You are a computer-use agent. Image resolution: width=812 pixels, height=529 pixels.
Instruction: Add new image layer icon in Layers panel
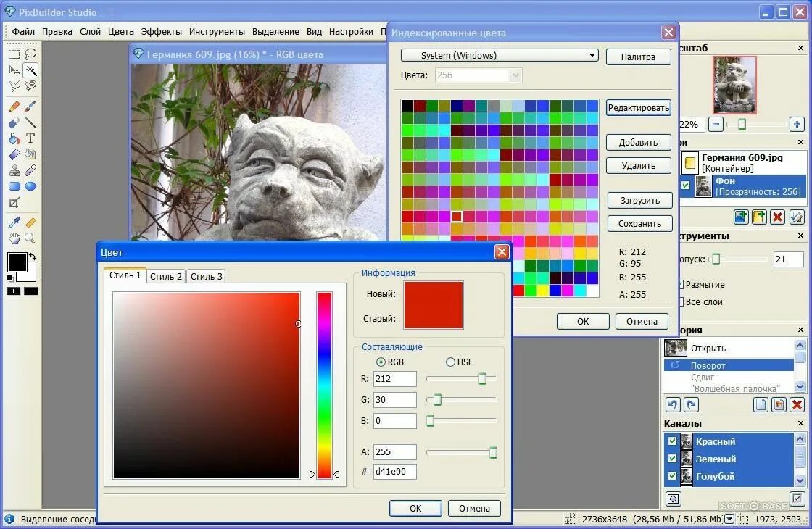(x=741, y=217)
